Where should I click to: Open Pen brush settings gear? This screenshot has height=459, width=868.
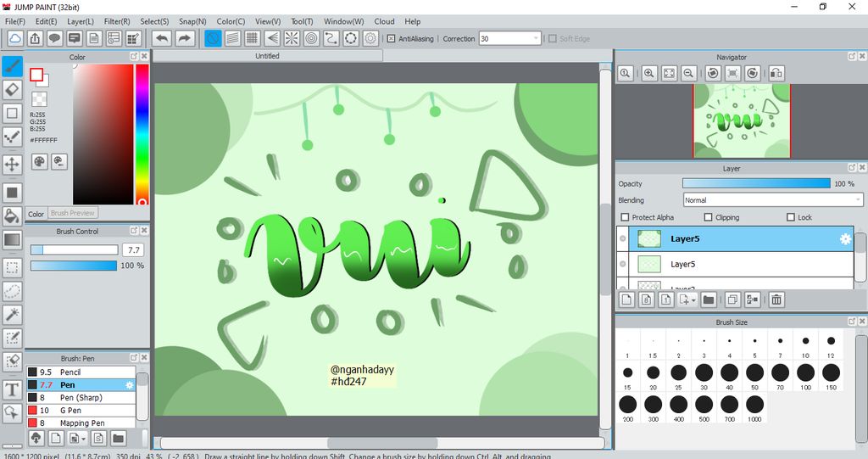[x=129, y=385]
